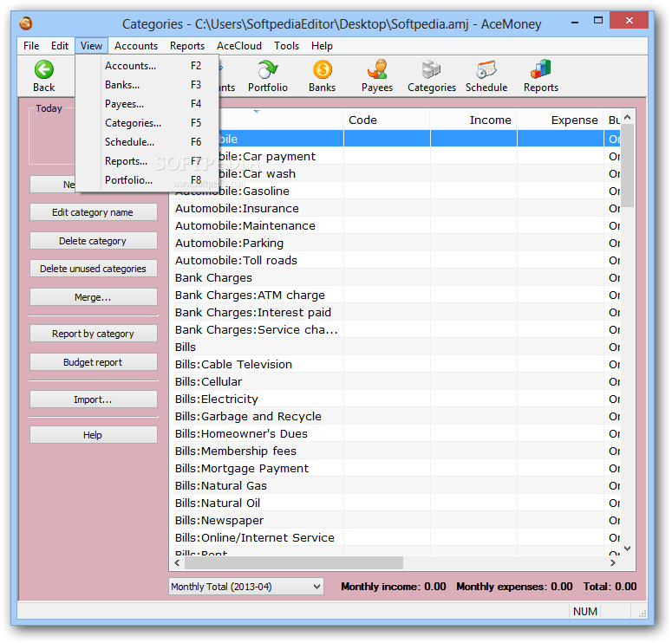Open the Categories boxes icon
Screen dimensions: 672x643
click(x=431, y=70)
